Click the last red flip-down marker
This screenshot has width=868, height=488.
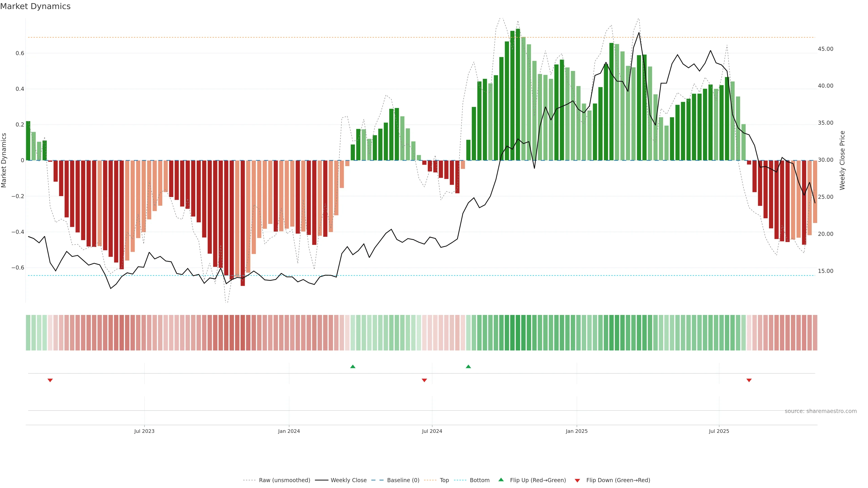749,380
